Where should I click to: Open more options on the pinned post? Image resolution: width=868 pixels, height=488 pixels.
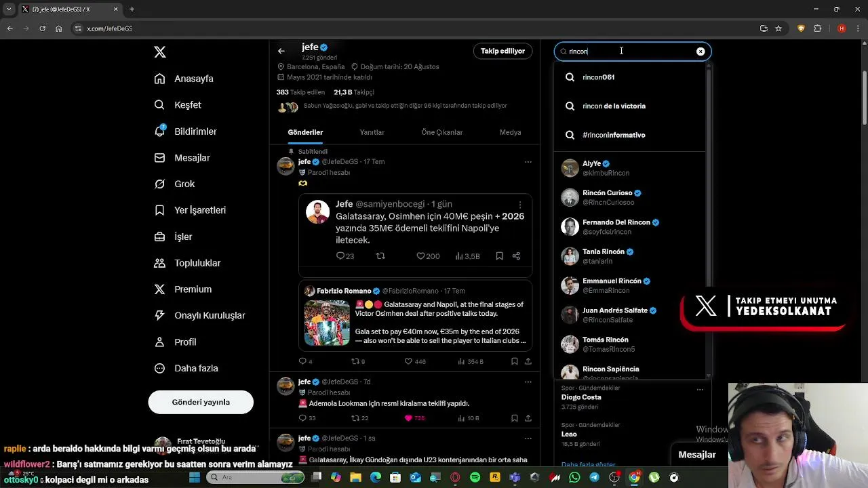point(528,162)
